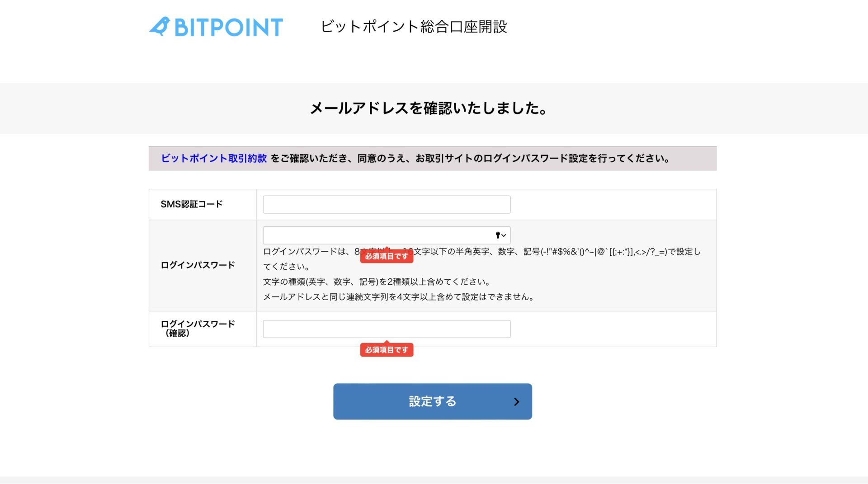Click the BITPOINT wordmark text
This screenshot has height=484, width=868.
(228, 28)
